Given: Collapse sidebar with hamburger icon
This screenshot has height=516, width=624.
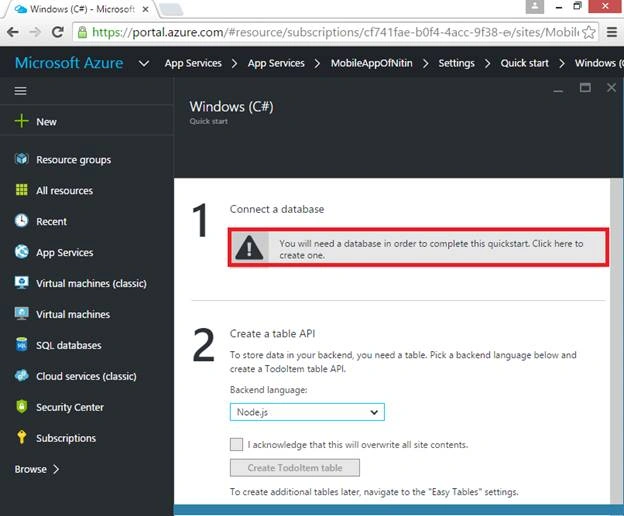Looking at the screenshot, I should 20,91.
